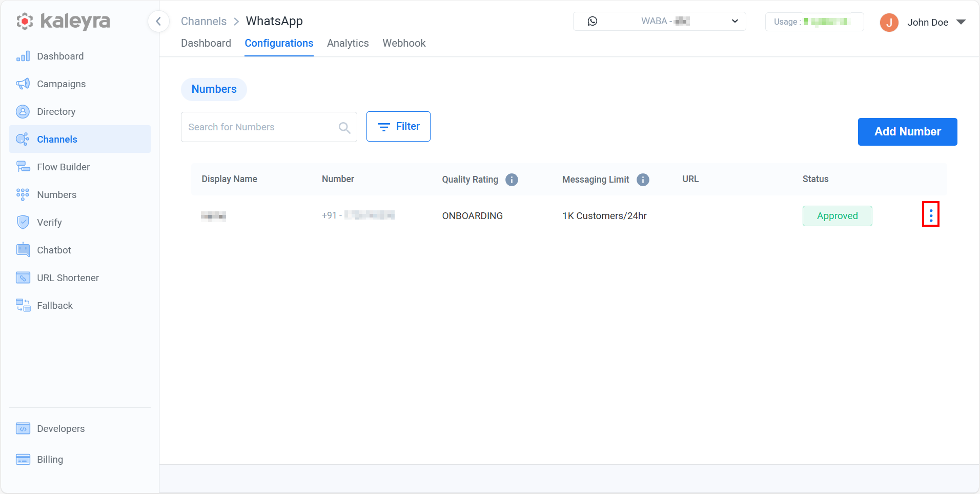Click the Chatbot icon
This screenshot has height=494, width=980.
pyautogui.click(x=23, y=250)
